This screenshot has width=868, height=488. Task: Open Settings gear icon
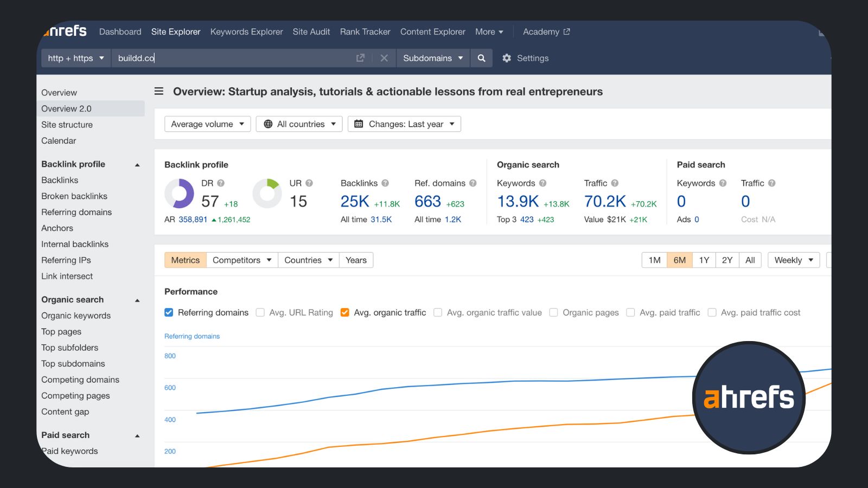[507, 58]
